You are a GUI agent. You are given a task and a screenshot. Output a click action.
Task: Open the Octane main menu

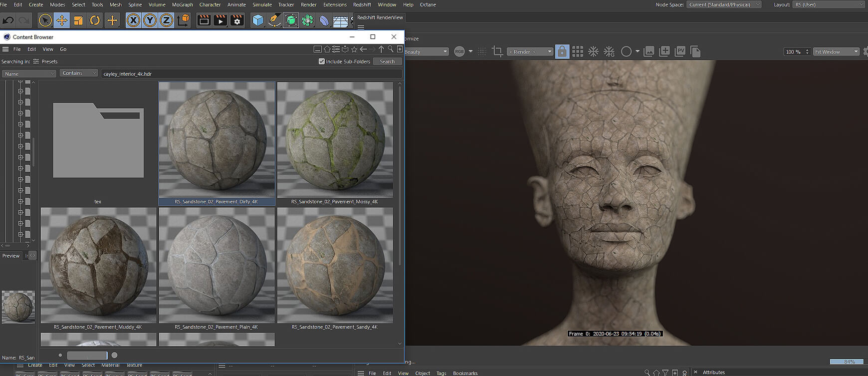click(x=428, y=4)
